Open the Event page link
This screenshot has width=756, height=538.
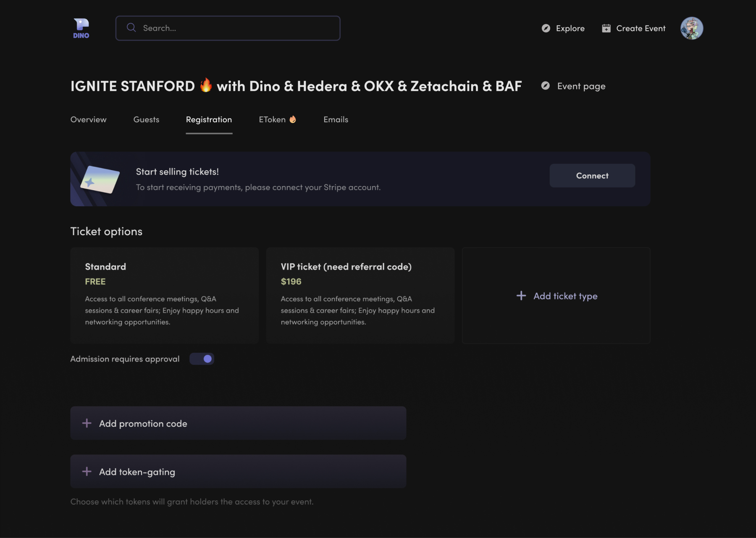pyautogui.click(x=581, y=86)
